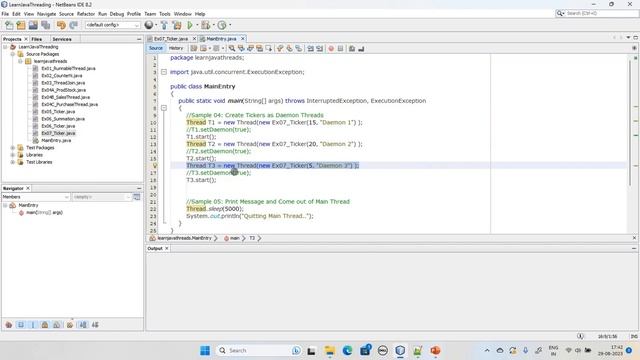
Task: Click the New Project toolbar icon
Action: click(x=21, y=25)
